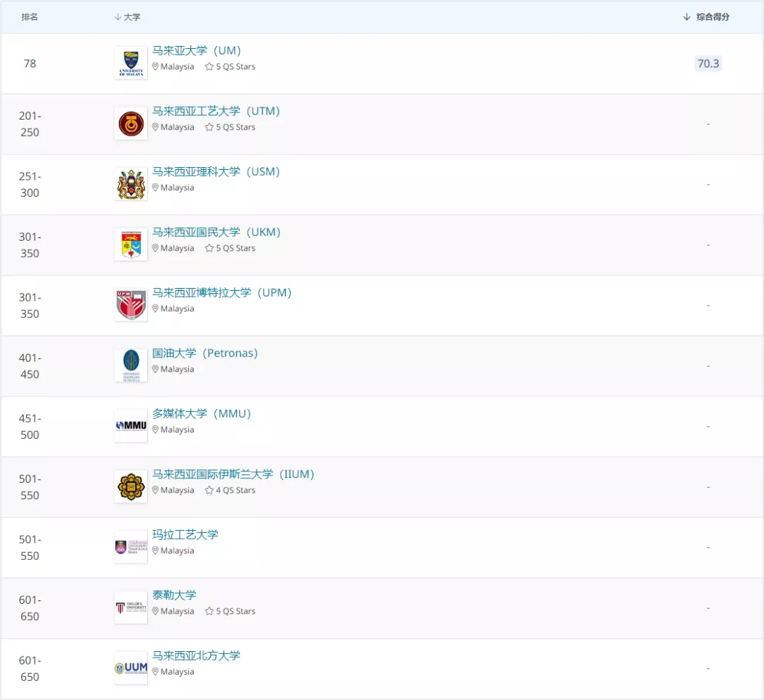Image resolution: width=764 pixels, height=700 pixels.
Task: Click the location pin in the IIUM row
Action: coord(156,490)
